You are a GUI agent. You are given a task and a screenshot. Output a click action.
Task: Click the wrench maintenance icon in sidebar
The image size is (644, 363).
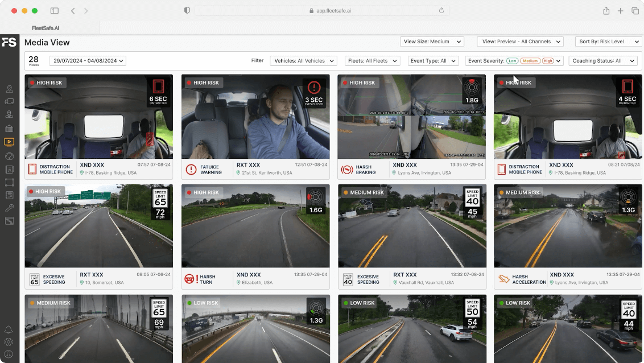[x=9, y=208]
